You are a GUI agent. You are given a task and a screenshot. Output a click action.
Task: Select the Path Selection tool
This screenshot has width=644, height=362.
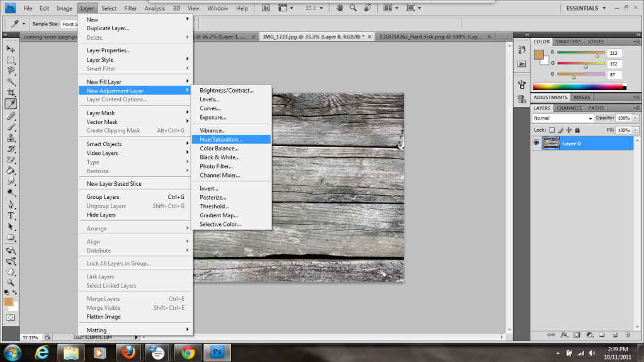coord(11,227)
